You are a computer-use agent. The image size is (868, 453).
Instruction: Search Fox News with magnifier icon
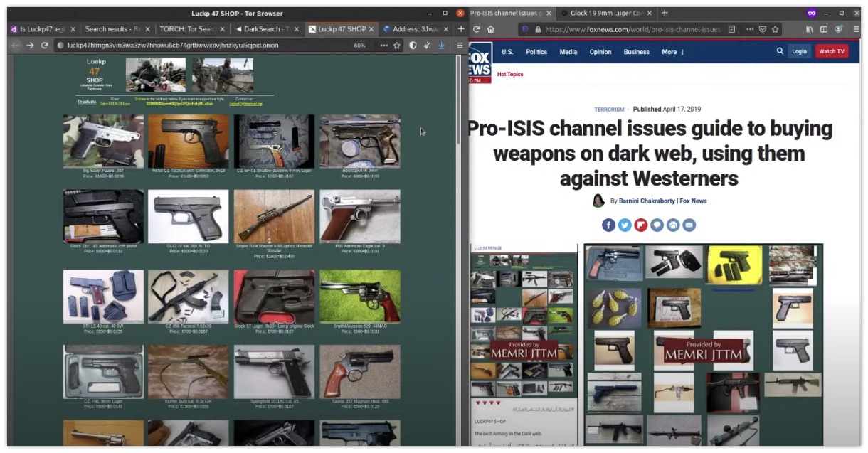(x=780, y=51)
